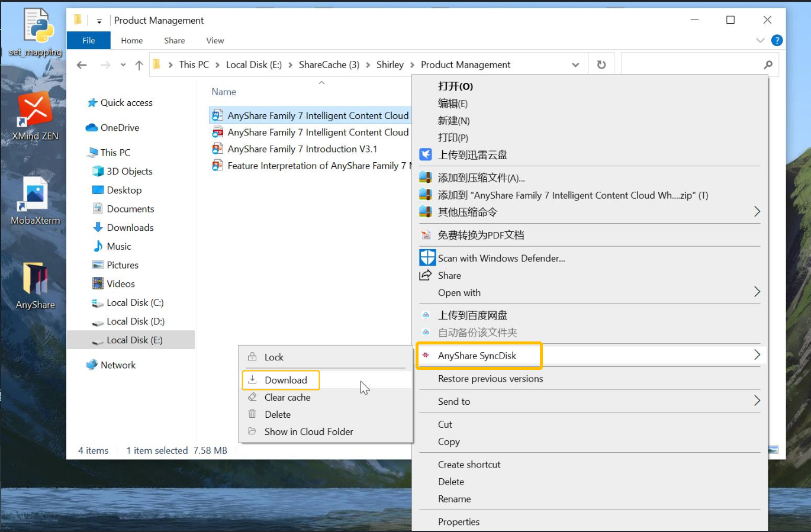Open the quick access toolbar dropdown
811x532 pixels.
[99, 21]
